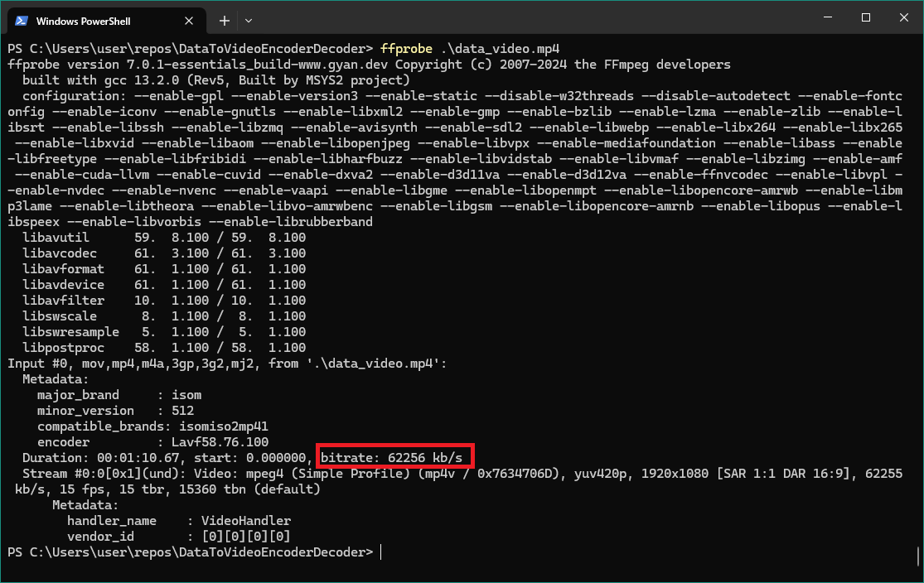This screenshot has height=583, width=924.
Task: Click 'built with gcc 13.2.0' line
Action: tap(216, 80)
